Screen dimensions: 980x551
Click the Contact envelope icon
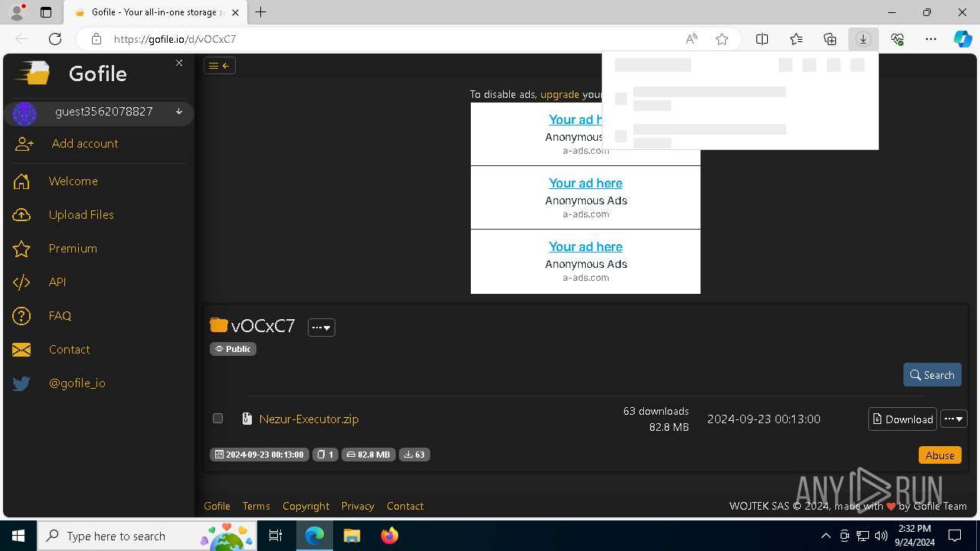(21, 350)
